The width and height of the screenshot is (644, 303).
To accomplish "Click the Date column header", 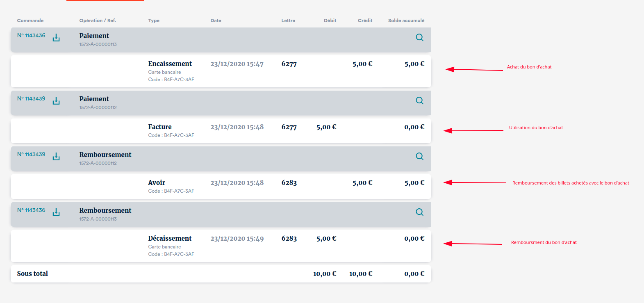I will tap(216, 21).
